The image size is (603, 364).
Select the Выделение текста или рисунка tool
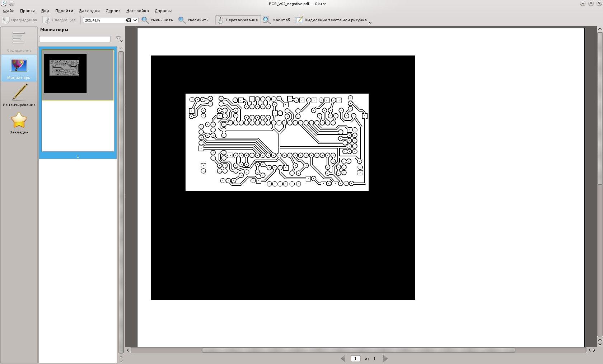(x=331, y=20)
